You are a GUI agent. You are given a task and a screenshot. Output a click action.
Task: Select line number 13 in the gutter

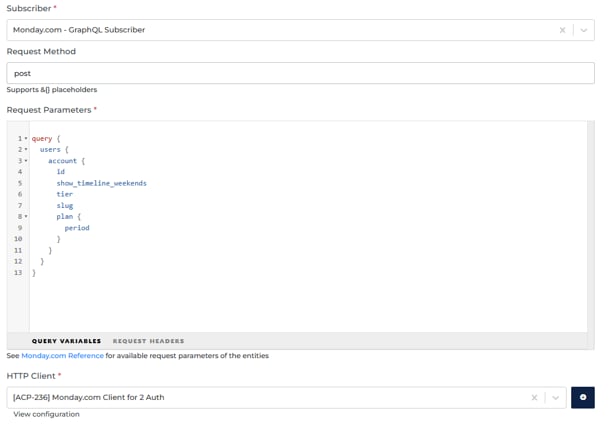[x=18, y=272]
